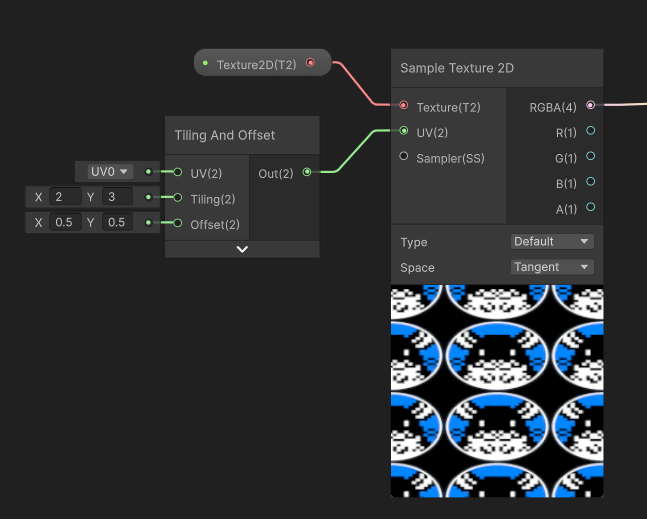Click the RGBA(4) output port
Screen dimensions: 647x519
point(590,105)
